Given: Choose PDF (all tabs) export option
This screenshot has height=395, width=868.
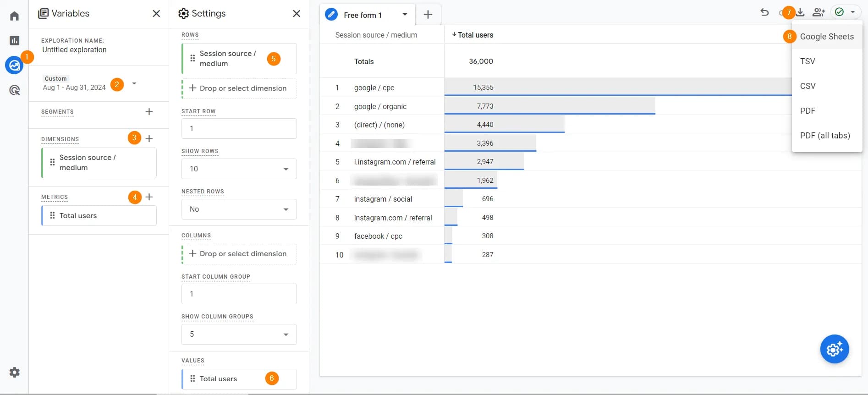Looking at the screenshot, I should point(827,136).
